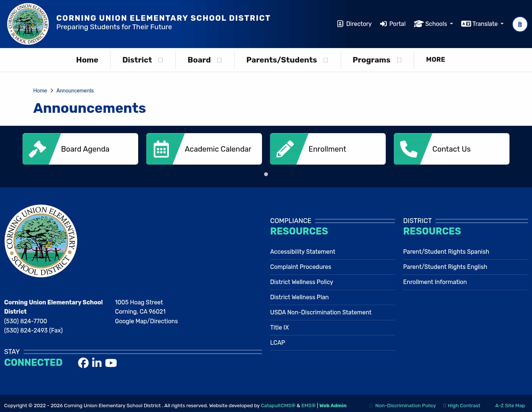532x412 pixels.
Task: Open the Directory icon link
Action: click(x=340, y=24)
